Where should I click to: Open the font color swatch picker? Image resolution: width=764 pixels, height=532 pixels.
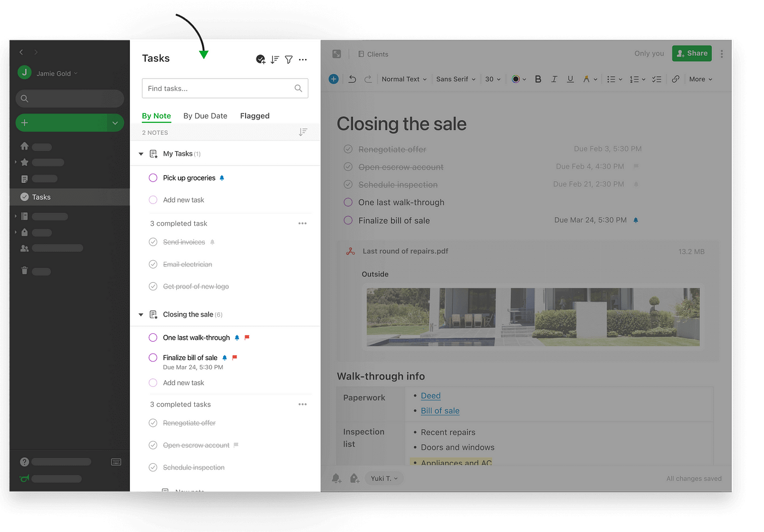click(x=518, y=79)
